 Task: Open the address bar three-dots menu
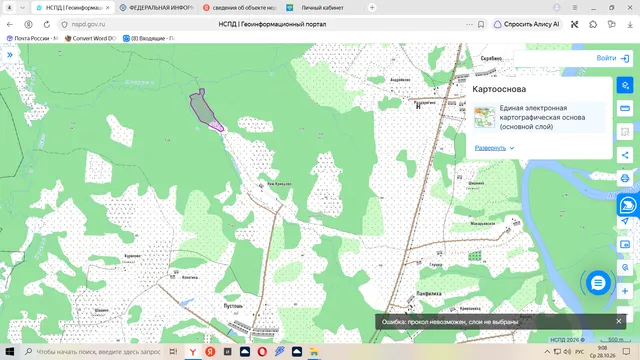pos(469,24)
